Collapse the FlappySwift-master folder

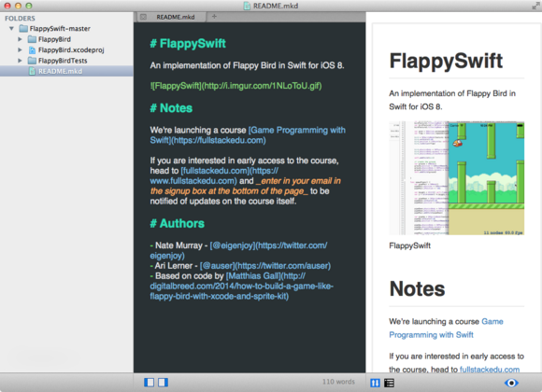11,28
